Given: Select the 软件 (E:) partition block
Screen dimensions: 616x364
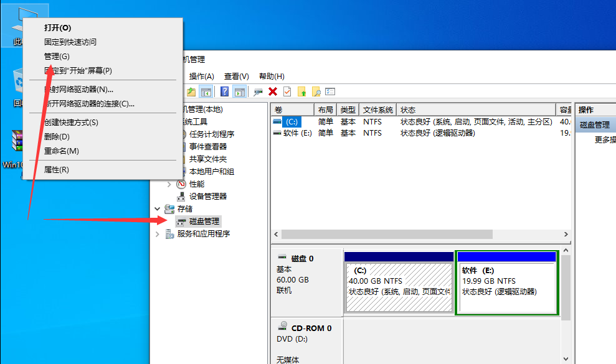Looking at the screenshot, I should pos(506,283).
